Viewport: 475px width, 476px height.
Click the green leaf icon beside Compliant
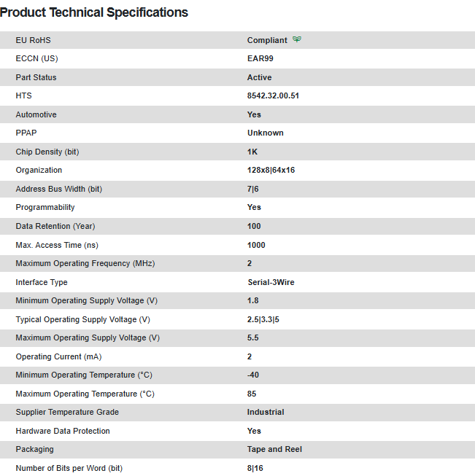(297, 40)
